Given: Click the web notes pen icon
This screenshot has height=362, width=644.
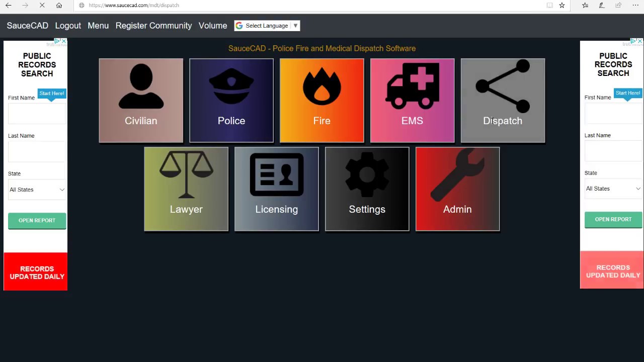Looking at the screenshot, I should [x=602, y=5].
